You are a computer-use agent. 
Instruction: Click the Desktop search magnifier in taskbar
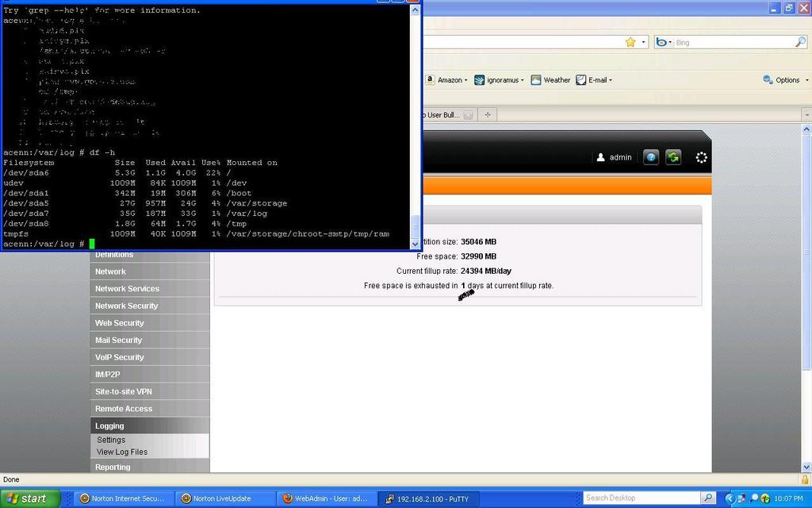(x=708, y=498)
